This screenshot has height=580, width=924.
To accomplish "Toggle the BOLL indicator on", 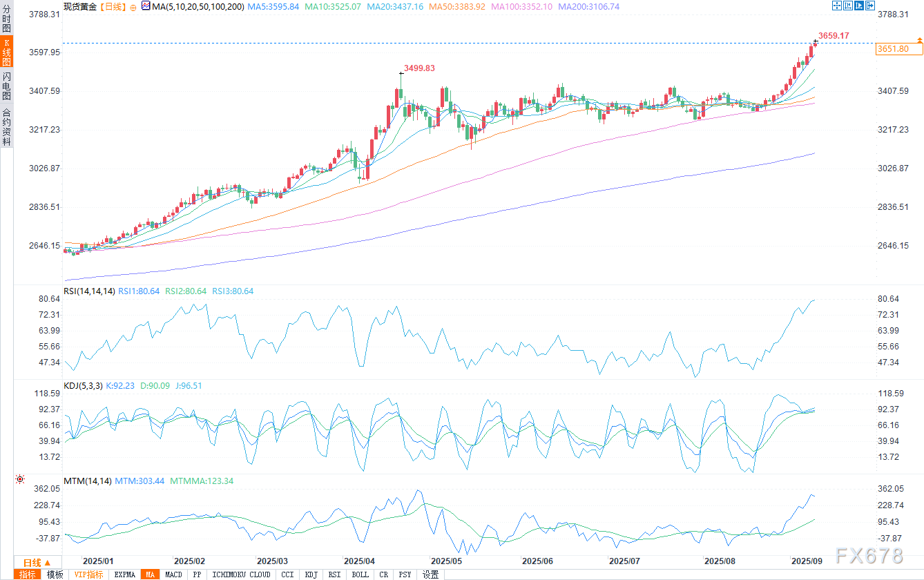I will [x=360, y=574].
